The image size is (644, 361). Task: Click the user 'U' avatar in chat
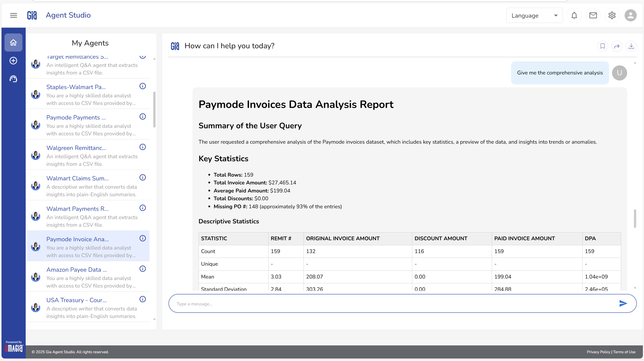click(x=619, y=73)
